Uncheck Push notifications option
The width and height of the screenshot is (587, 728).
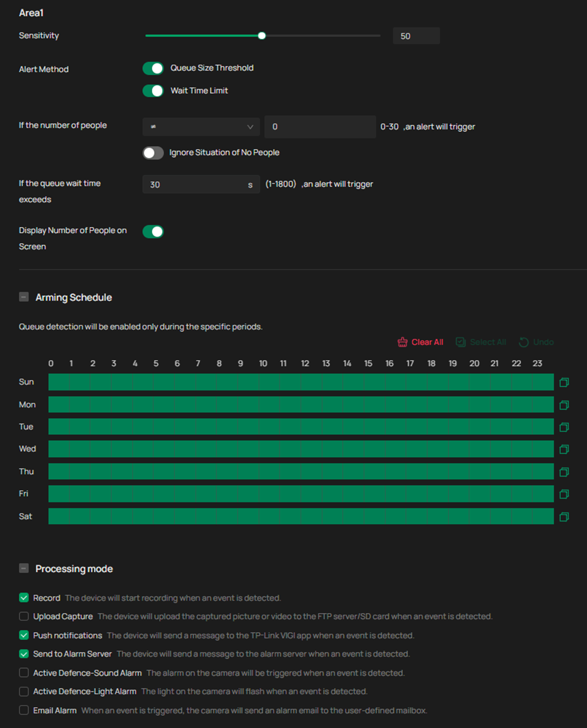coord(24,635)
